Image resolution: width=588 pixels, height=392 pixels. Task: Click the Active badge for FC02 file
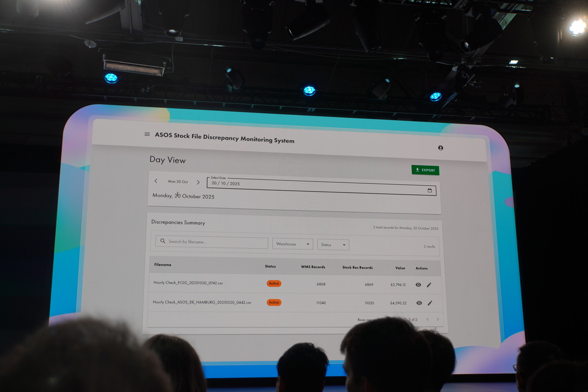point(274,284)
